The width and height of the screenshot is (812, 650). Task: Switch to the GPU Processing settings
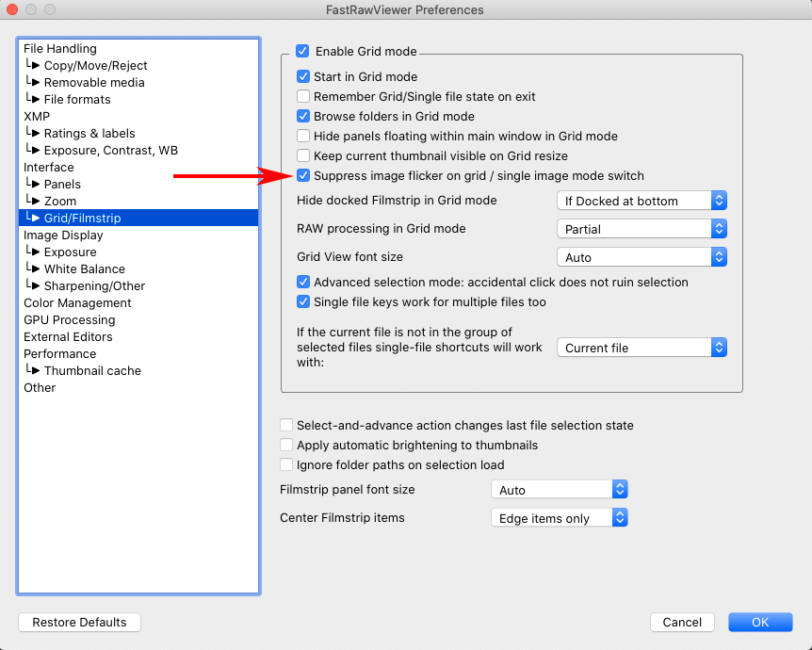(70, 320)
